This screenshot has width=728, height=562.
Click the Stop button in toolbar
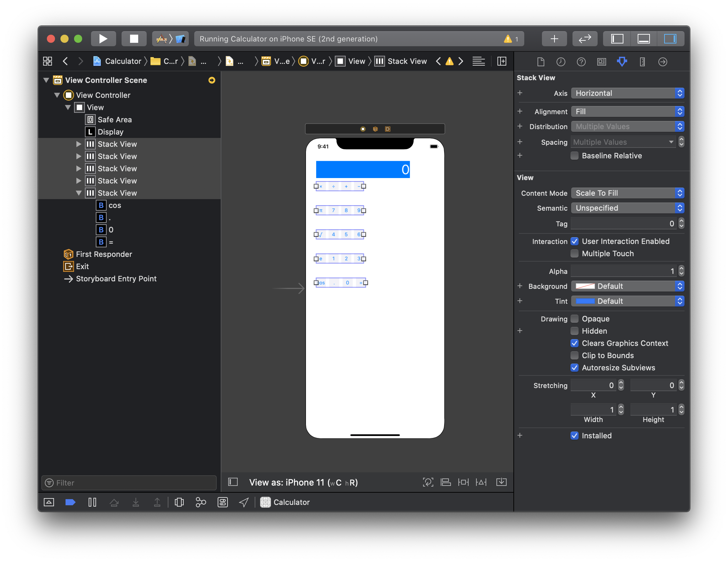click(134, 39)
